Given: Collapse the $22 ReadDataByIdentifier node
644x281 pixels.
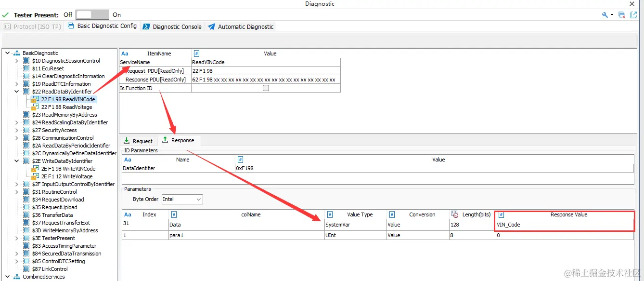Looking at the screenshot, I should 17,92.
